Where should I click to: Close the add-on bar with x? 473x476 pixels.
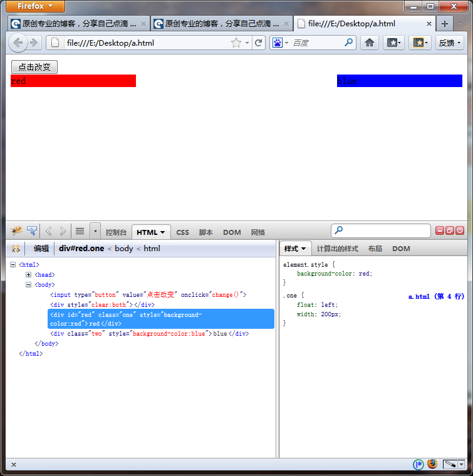point(14,465)
